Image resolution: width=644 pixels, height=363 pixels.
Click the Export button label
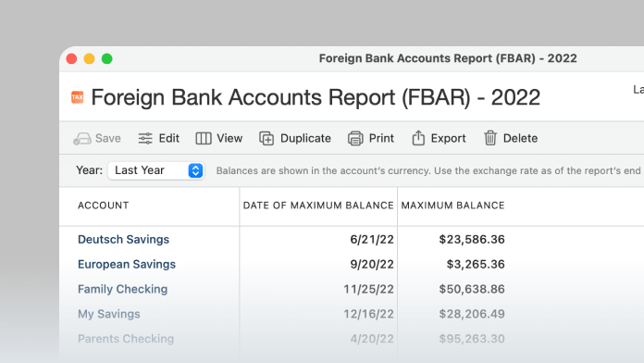pos(448,139)
